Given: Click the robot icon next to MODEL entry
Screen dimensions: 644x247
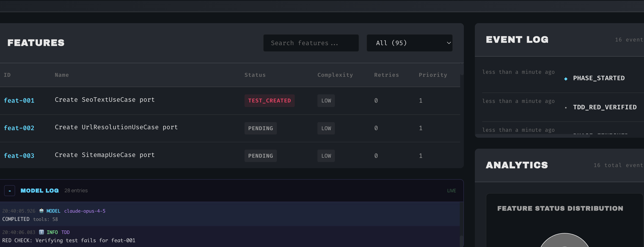Looking at the screenshot, I should [41, 211].
